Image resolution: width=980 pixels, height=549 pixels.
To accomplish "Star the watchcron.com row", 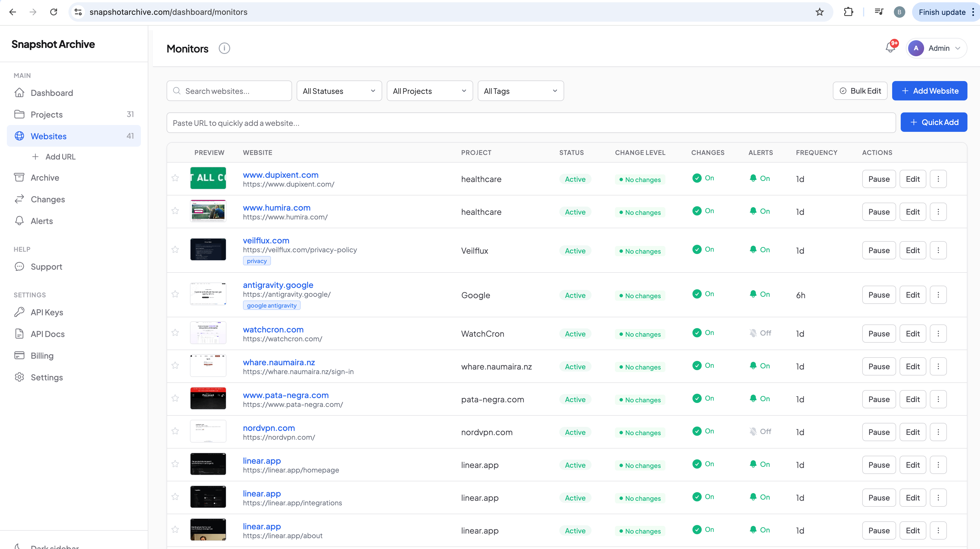I will pos(175,333).
